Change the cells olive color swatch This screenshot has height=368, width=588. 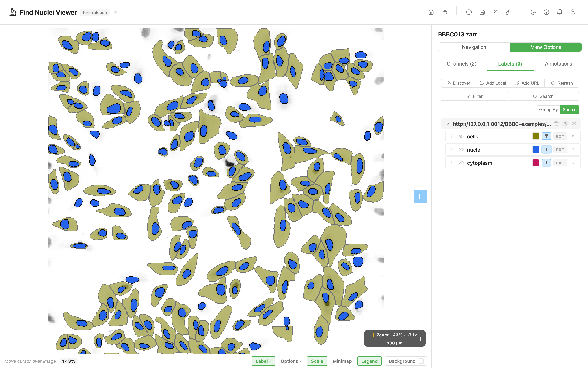[535, 136]
